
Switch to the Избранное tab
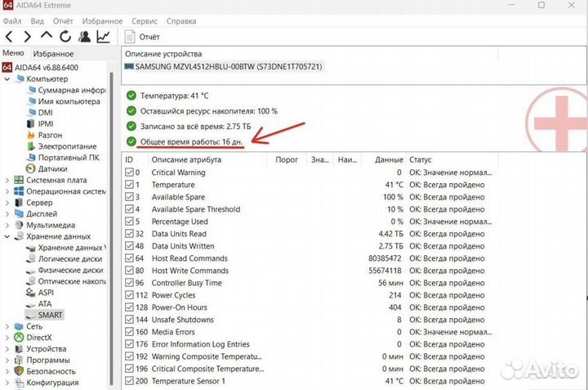pyautogui.click(x=53, y=54)
